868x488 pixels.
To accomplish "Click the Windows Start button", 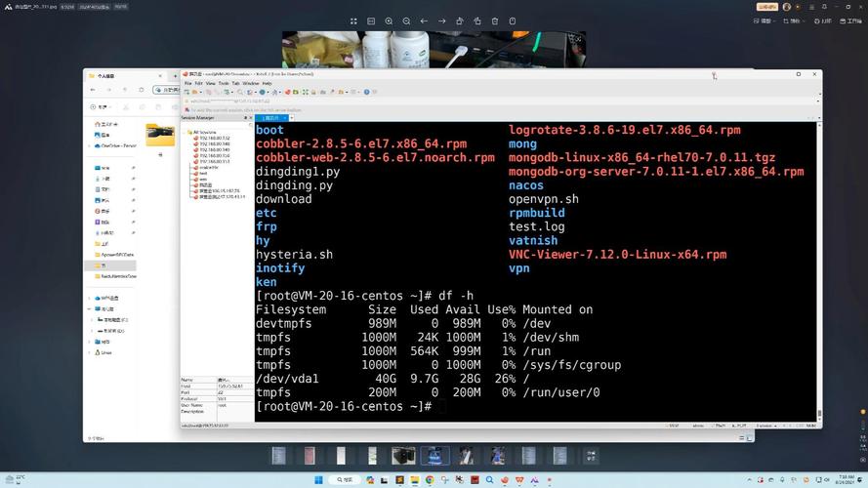I will 318,479.
